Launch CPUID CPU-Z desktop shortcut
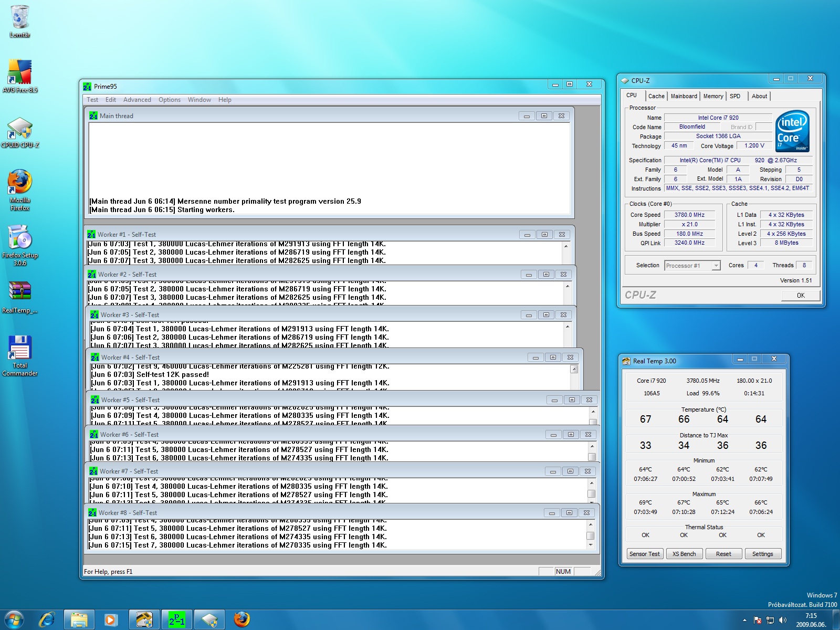This screenshot has width=840, height=630. pos(19,132)
